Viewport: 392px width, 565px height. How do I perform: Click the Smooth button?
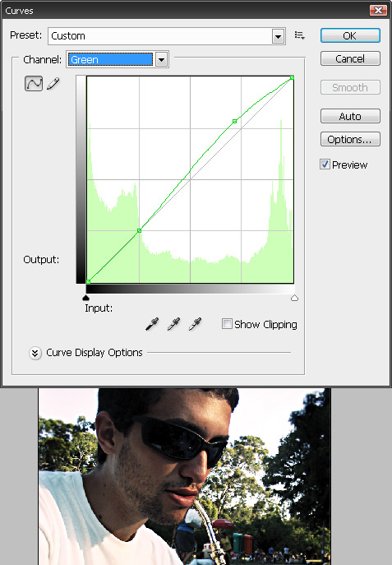click(x=350, y=87)
